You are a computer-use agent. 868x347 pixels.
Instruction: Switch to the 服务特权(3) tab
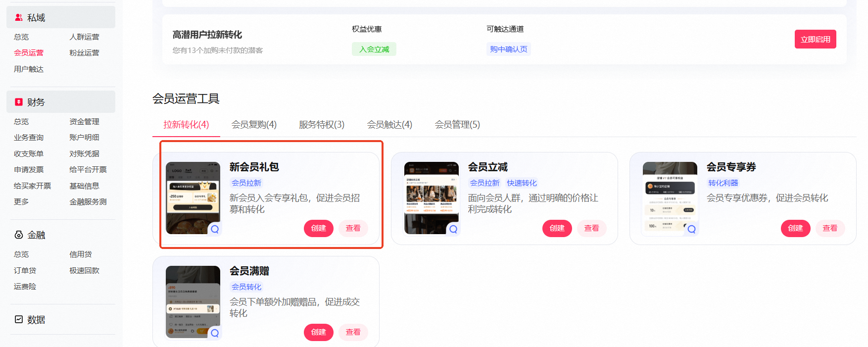322,125
